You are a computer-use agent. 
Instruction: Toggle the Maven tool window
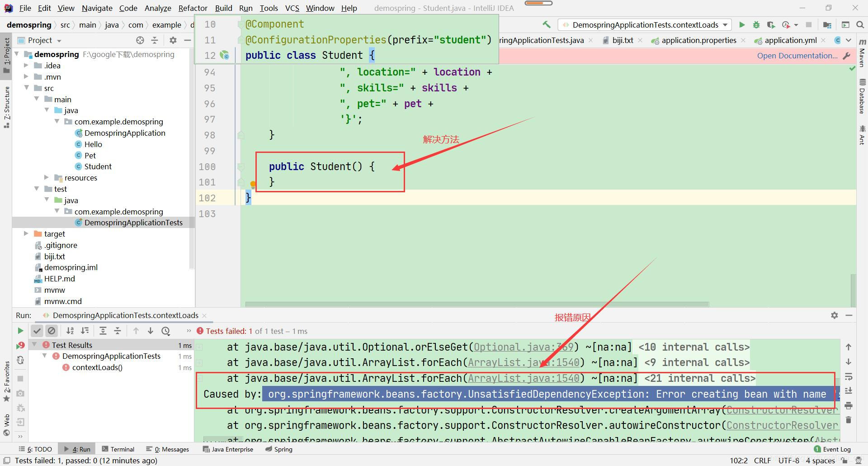coord(862,53)
